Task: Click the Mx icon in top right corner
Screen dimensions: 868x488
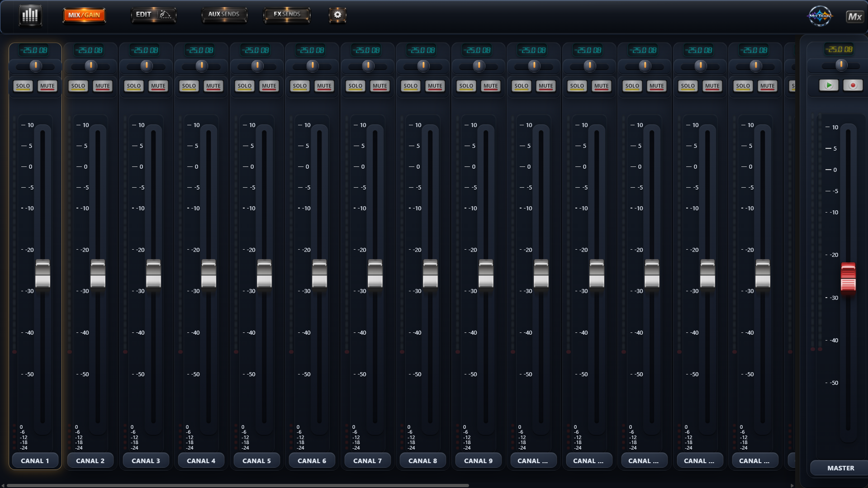Action: [854, 17]
